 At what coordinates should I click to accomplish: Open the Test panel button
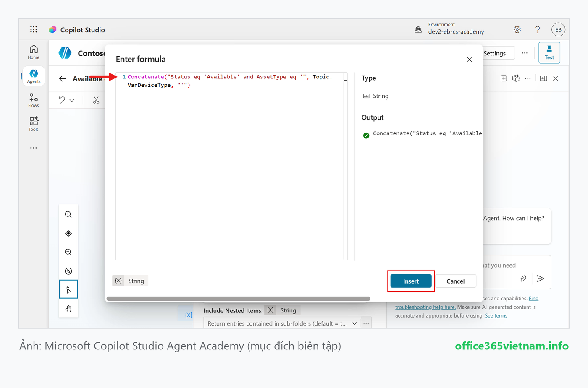click(x=549, y=53)
